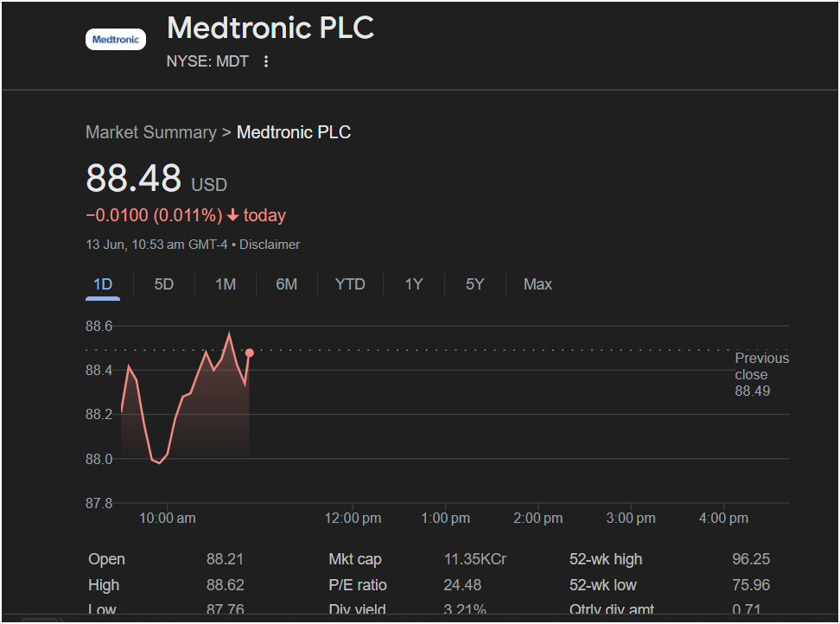Select the 6M range tab
This screenshot has width=840, height=624.
[x=286, y=284]
